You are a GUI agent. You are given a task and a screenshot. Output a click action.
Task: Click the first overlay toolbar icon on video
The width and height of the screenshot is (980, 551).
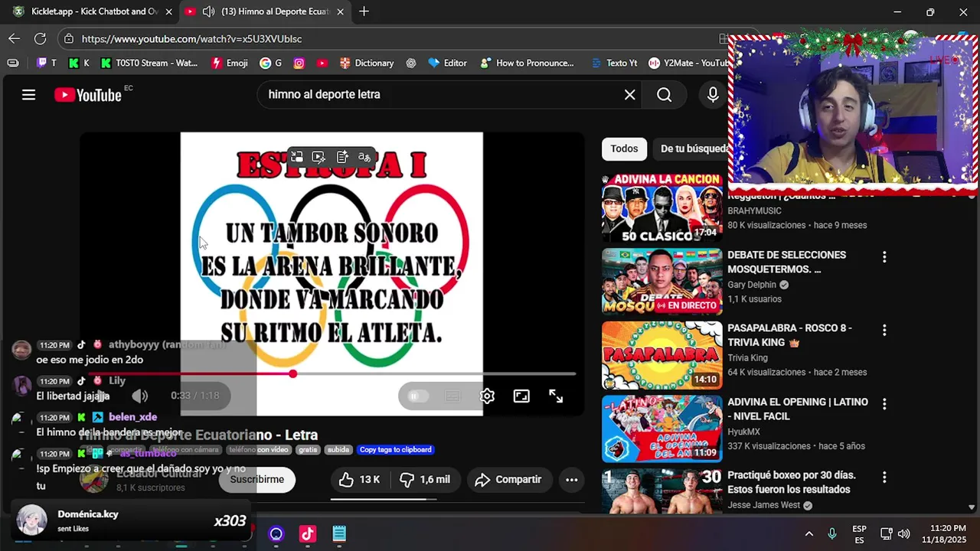(297, 157)
